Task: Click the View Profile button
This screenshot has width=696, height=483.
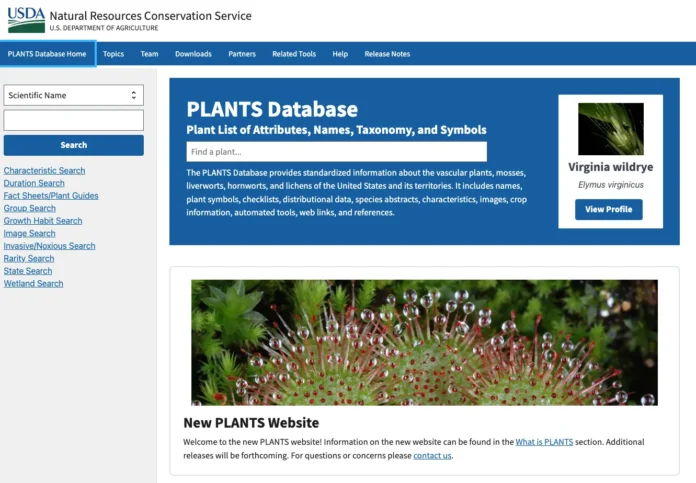Action: tap(609, 209)
